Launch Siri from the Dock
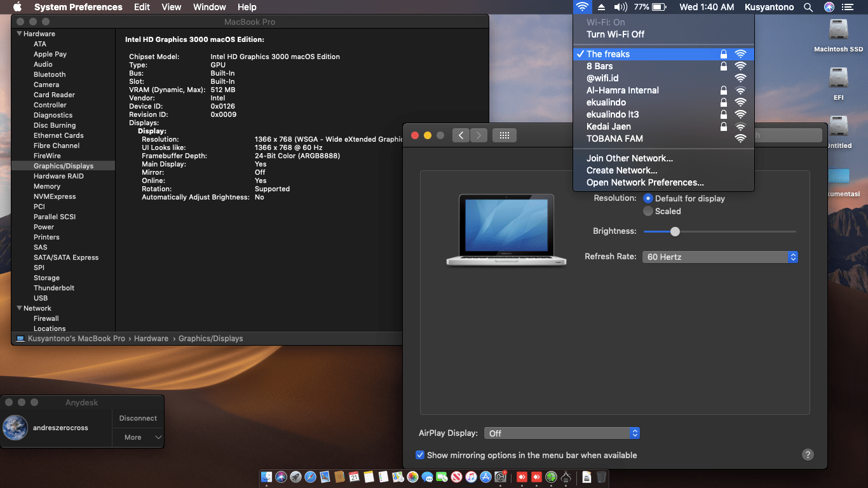This screenshot has height=488, width=868. point(281,477)
